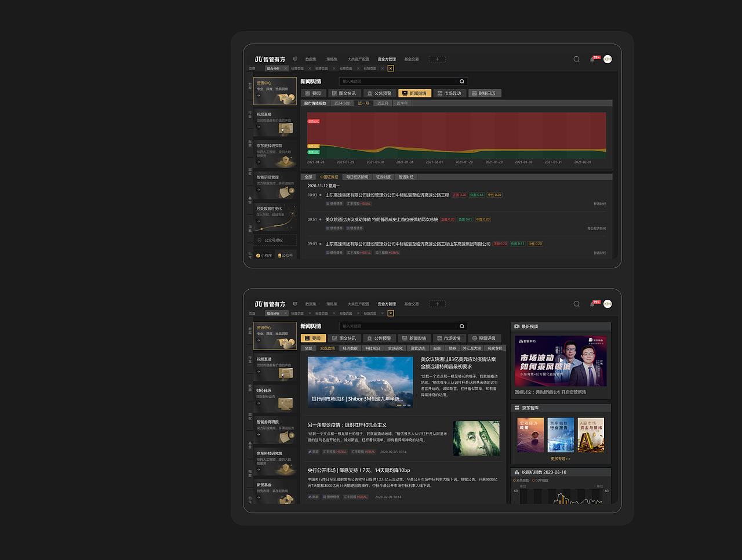Play 市场波动 如何乘风破浪 video thumbnail
This screenshot has height=560, width=742.
click(x=561, y=361)
